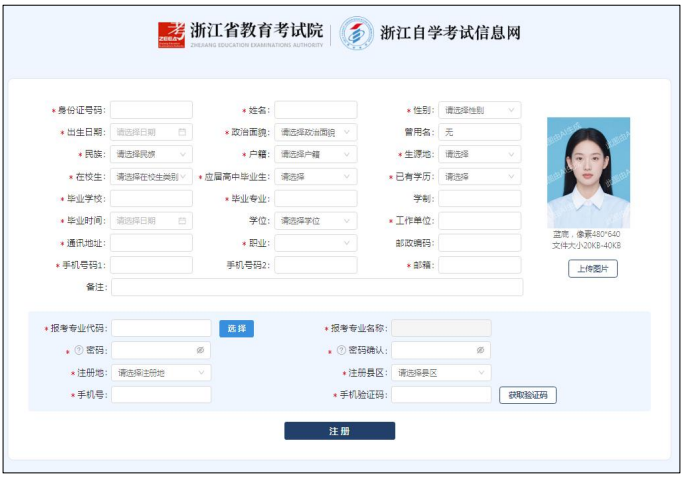Click the round 浙江自学考试信息网 emblem
Viewport: 683px width, 477px height.
click(x=356, y=33)
